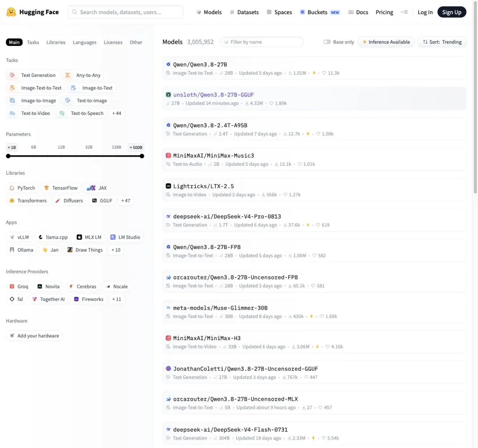Click the Fireworks provider icon
The width and height of the screenshot is (478, 448).
point(76,299)
